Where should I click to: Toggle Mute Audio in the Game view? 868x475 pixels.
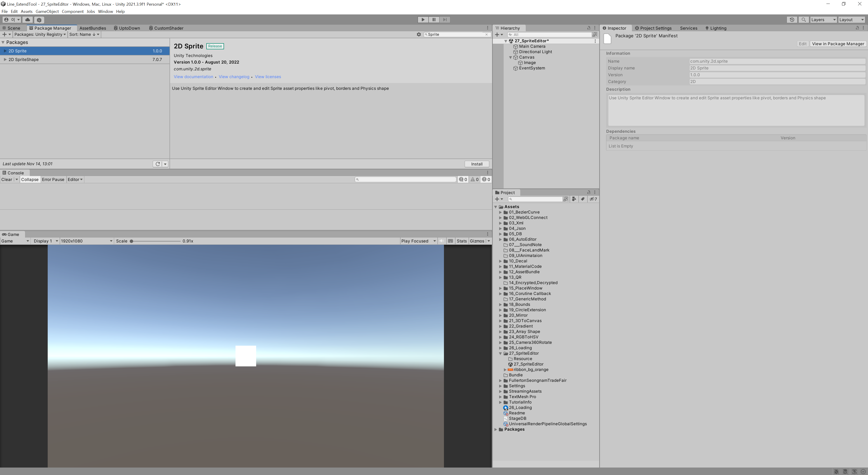click(441, 241)
